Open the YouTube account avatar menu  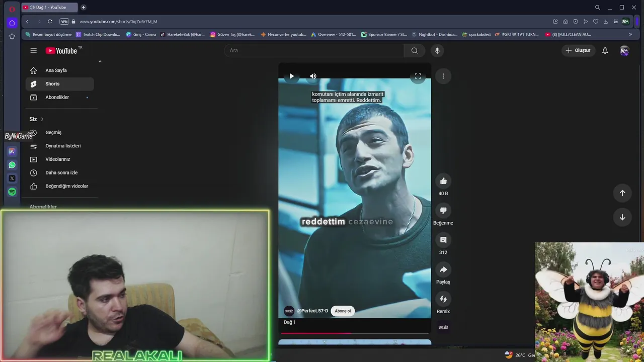(x=624, y=50)
